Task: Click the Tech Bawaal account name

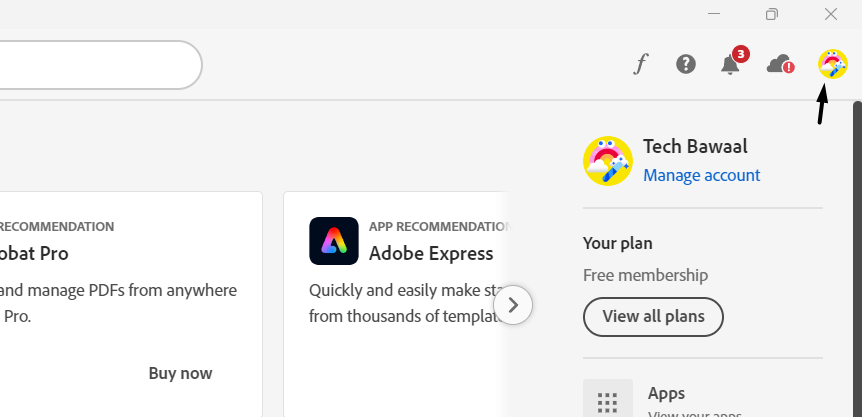Action: pyautogui.click(x=695, y=146)
